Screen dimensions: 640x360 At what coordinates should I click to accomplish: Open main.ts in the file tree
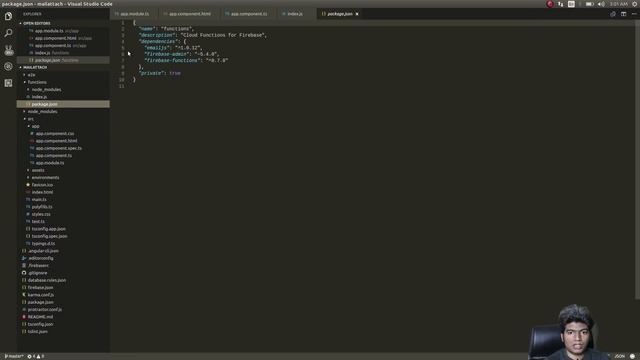tap(39, 200)
